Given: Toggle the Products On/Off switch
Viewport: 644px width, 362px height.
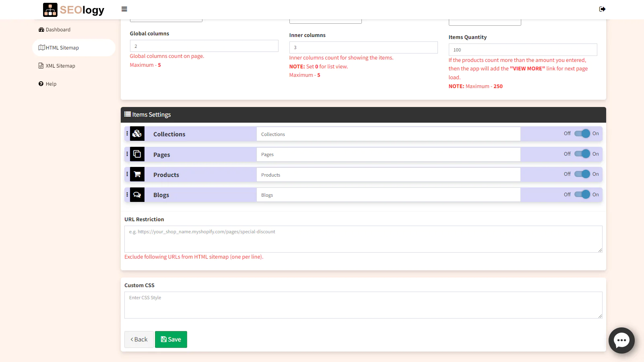Looking at the screenshot, I should point(582,174).
